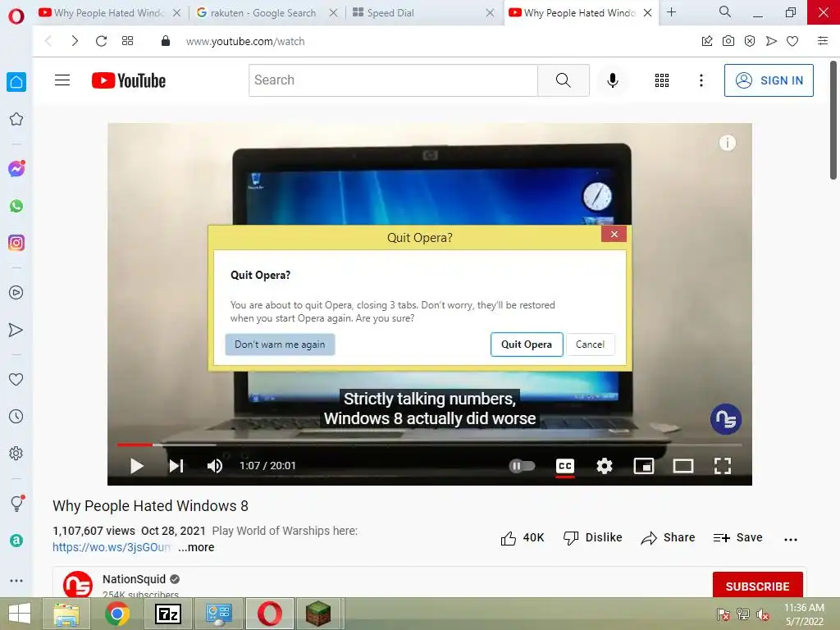Open the sidebar three-dots setup menu
Screen dimensions: 840x630
16,581
